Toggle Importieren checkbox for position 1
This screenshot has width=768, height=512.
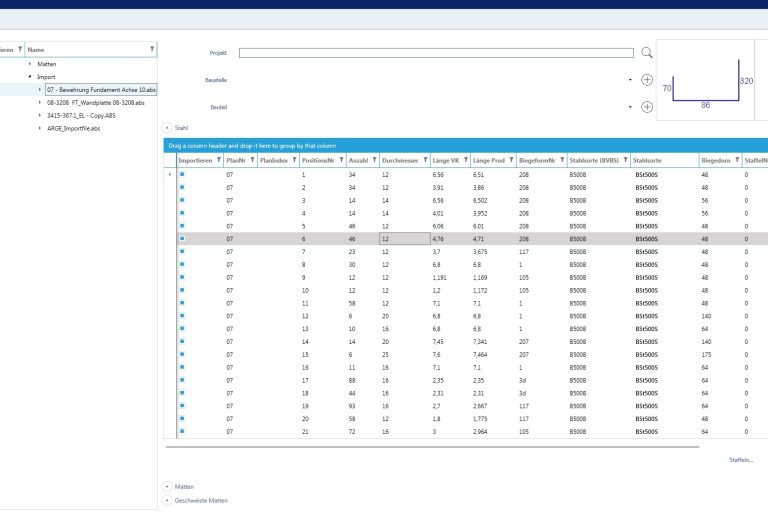click(182, 174)
